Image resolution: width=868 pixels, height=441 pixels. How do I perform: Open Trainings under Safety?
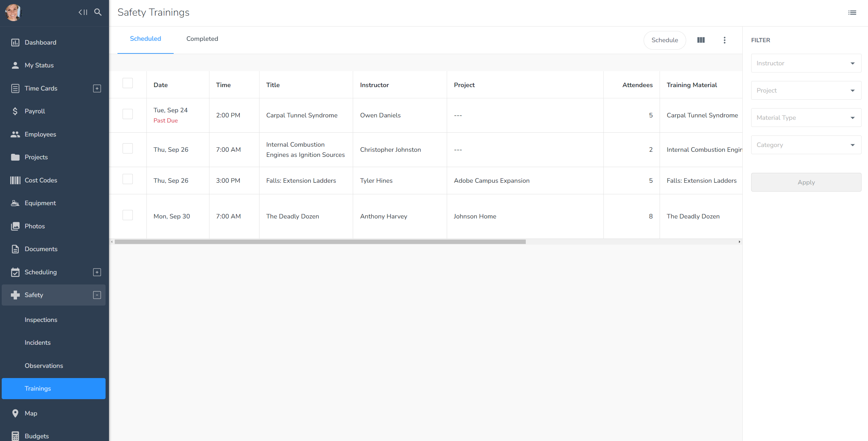tap(53, 389)
